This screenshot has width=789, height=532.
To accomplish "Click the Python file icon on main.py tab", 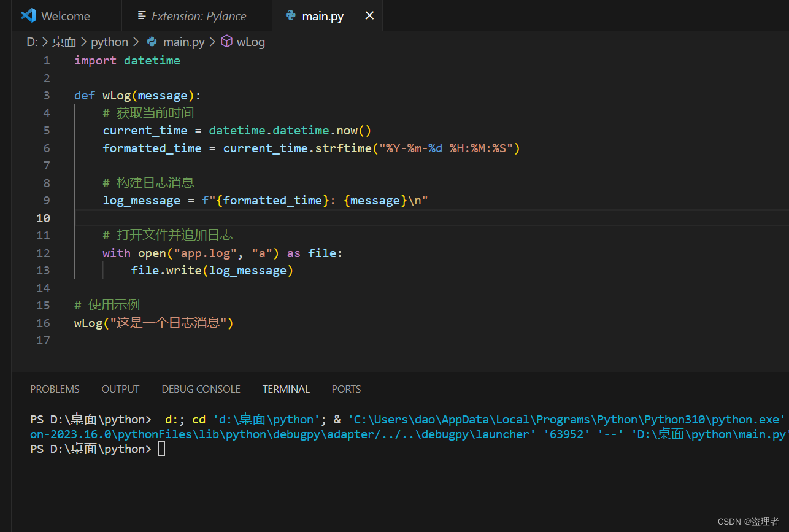I will coord(291,16).
